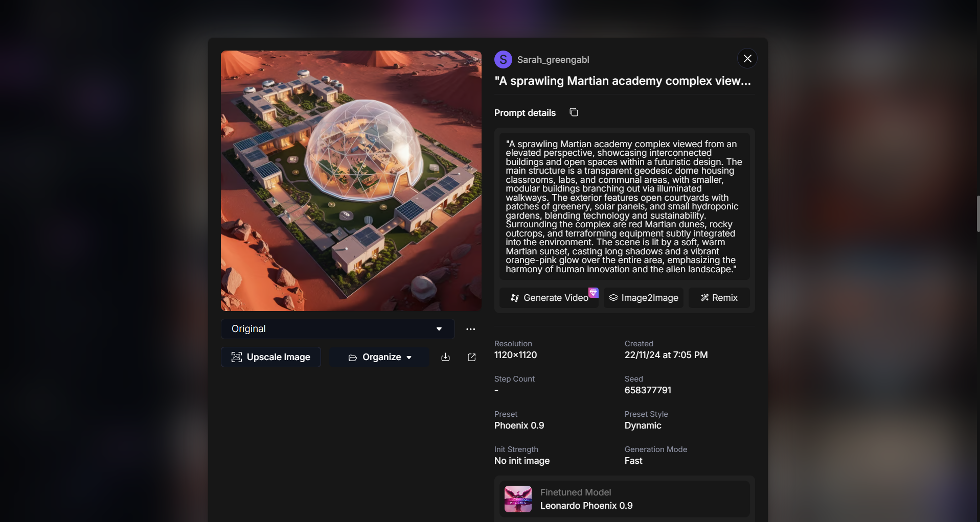Click the Martian academy dome image preview
This screenshot has height=522, width=980.
tap(351, 181)
